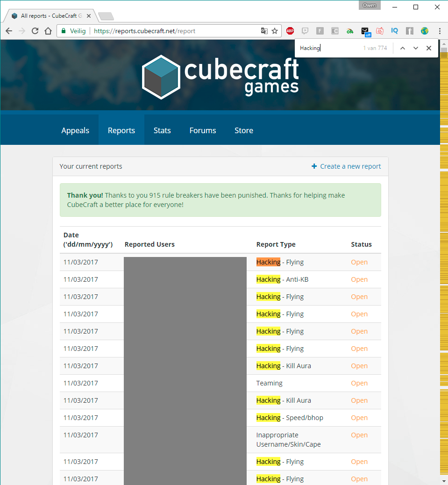Image resolution: width=448 pixels, height=485 pixels.
Task: Click the scrollbar up arrow
Action: (444, 43)
